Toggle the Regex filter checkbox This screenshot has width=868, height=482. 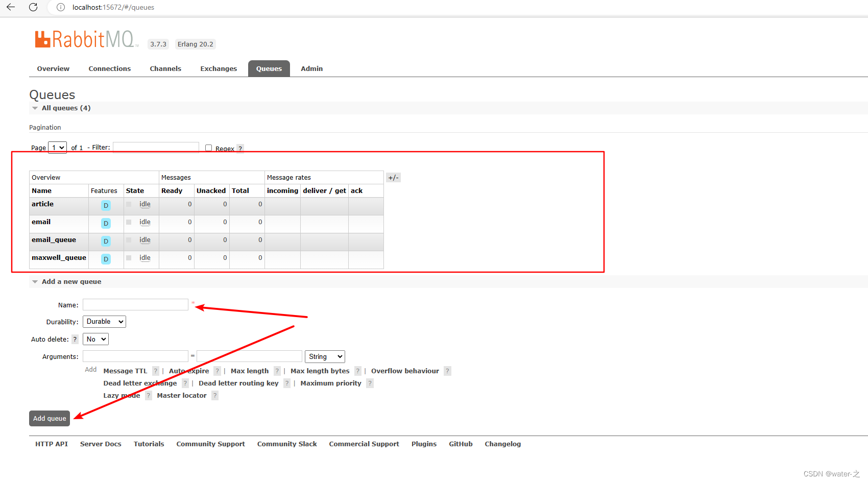pyautogui.click(x=208, y=148)
